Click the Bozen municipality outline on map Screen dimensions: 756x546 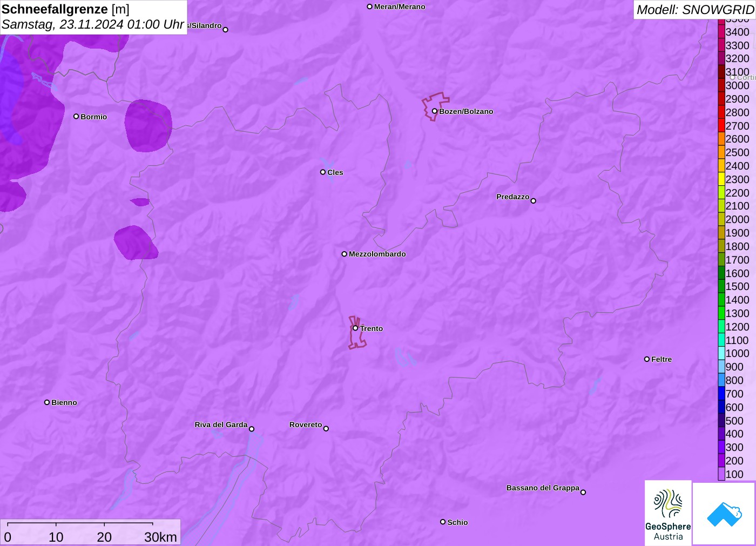click(x=435, y=106)
